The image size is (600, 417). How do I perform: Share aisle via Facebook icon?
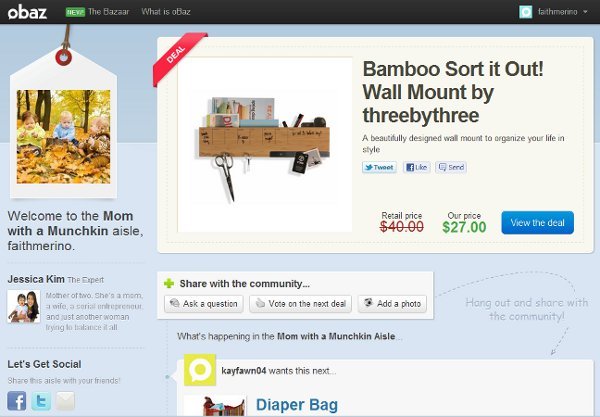17,401
